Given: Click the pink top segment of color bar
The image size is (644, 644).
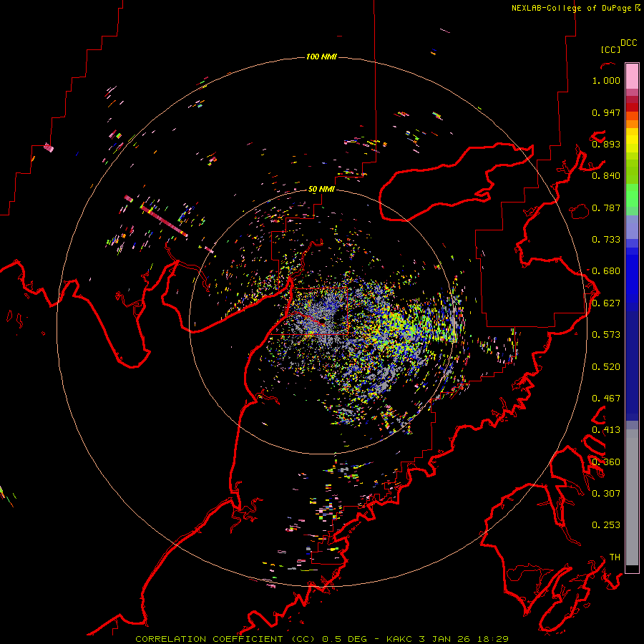Looking at the screenshot, I should coord(632,76).
